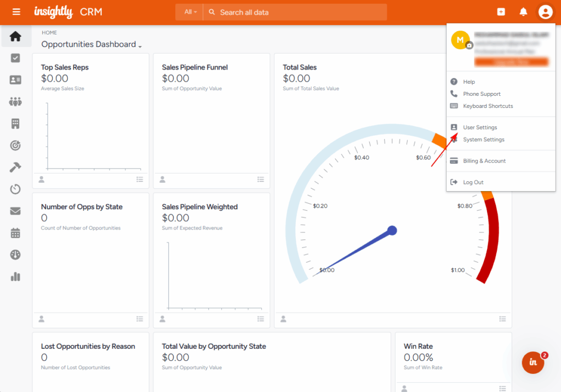Choose Log Out from the menu

click(x=473, y=182)
